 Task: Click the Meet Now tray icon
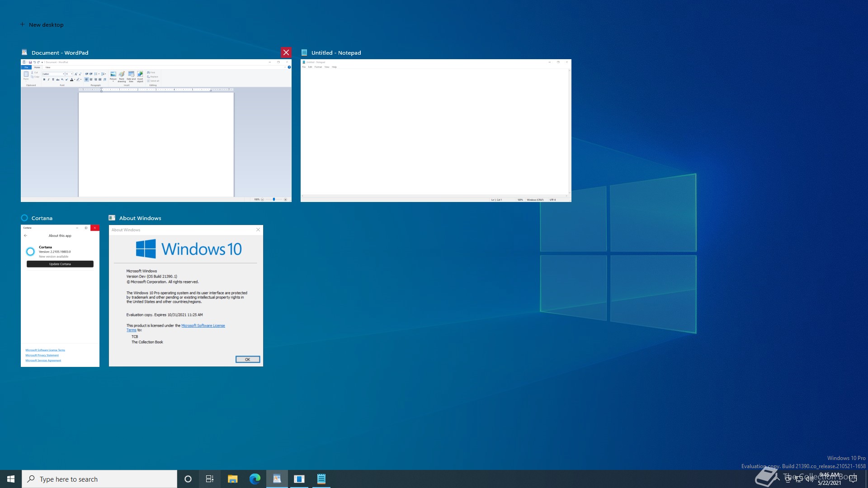(788, 479)
